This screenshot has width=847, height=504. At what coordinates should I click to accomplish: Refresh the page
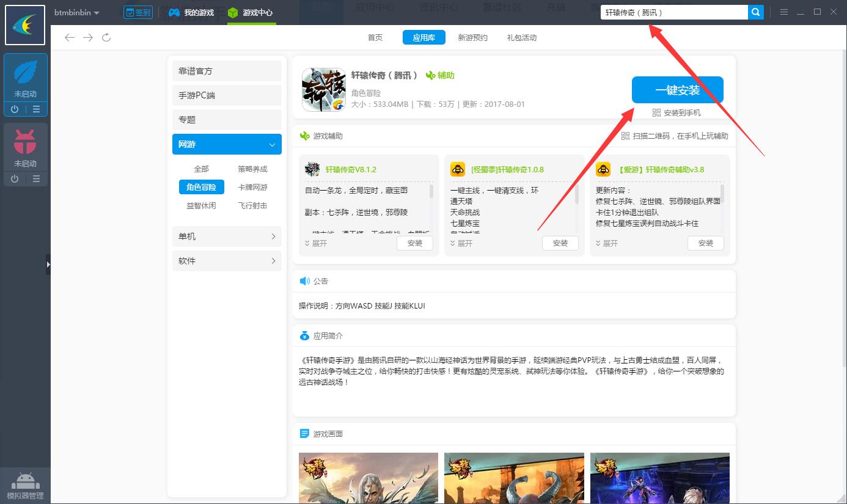tap(106, 38)
